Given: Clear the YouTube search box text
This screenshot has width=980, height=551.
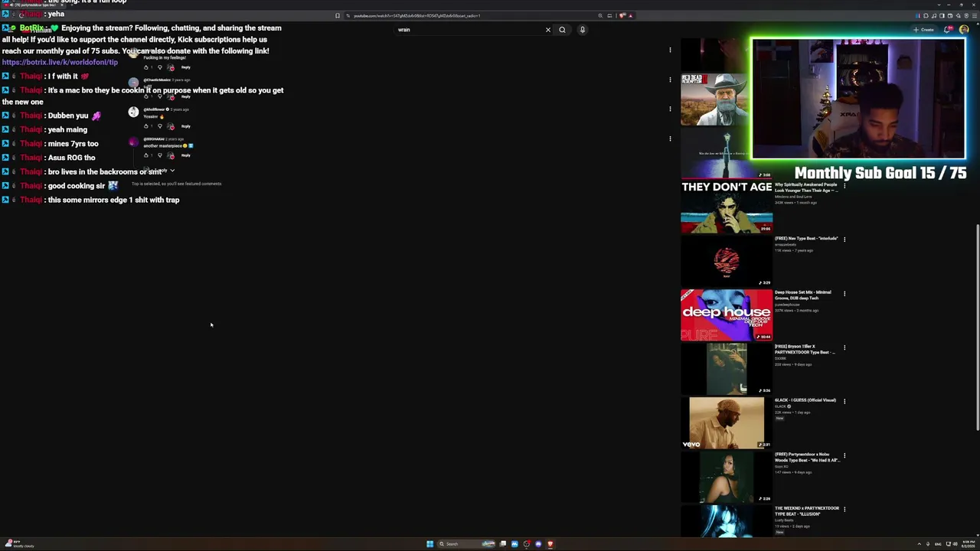Looking at the screenshot, I should 547,30.
